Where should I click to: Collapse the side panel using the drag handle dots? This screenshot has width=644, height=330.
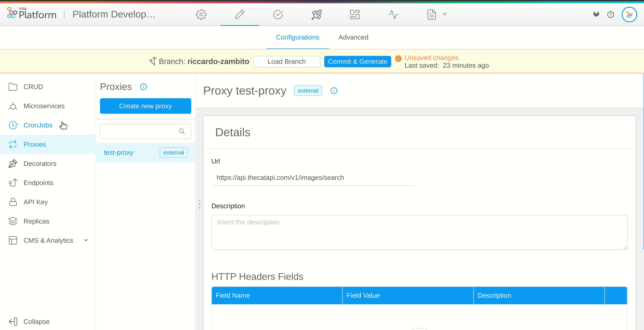[199, 204]
